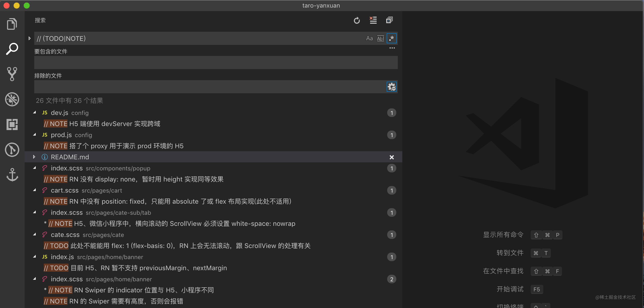This screenshot has height=308, width=644.
Task: Expand the replace field arrow
Action: pyautogui.click(x=29, y=38)
